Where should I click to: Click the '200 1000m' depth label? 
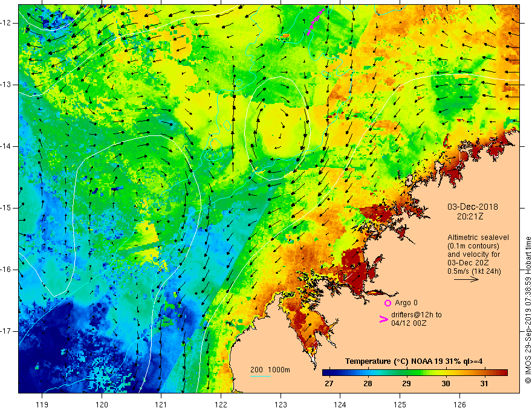click(x=270, y=370)
